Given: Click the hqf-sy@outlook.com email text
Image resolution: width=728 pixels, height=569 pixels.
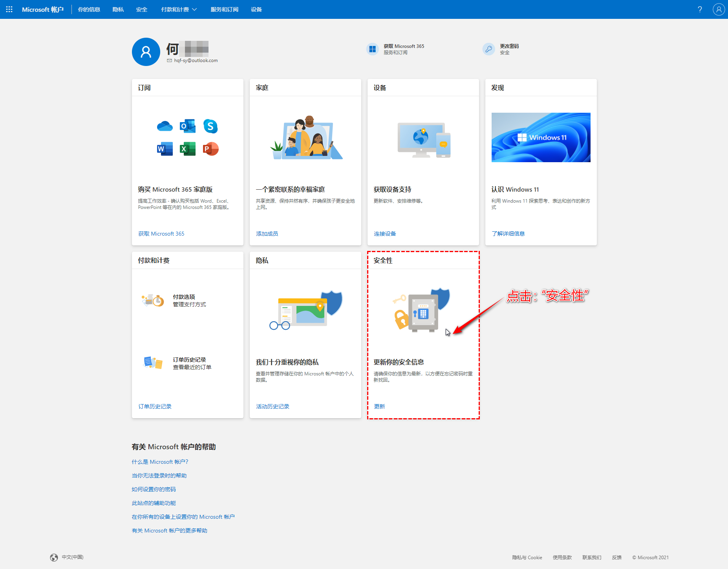Looking at the screenshot, I should 196,60.
